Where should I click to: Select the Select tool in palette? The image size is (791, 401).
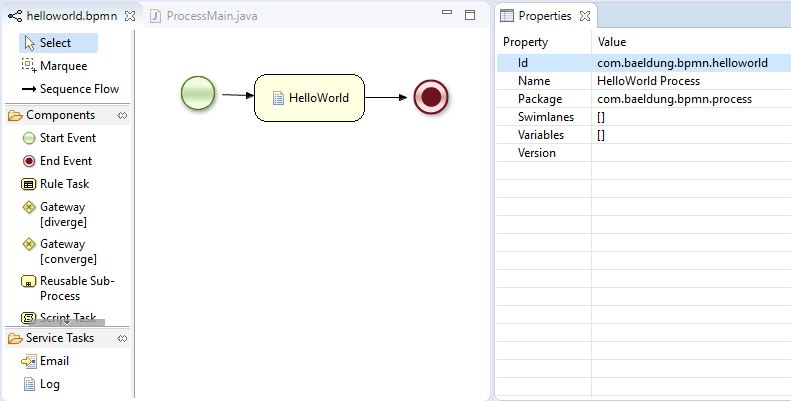tap(56, 43)
